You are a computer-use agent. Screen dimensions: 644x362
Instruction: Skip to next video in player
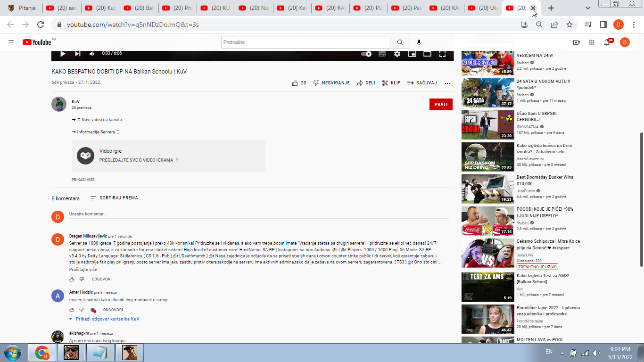(77, 54)
